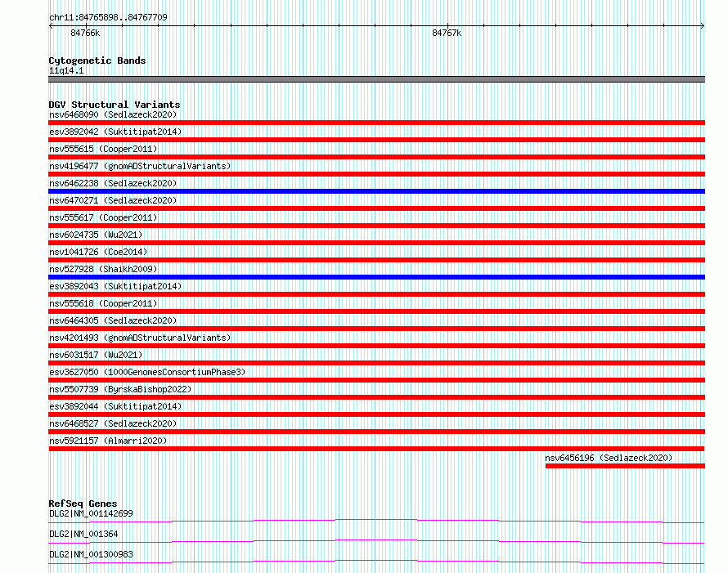Click the red bar of nsv6468090
This screenshot has width=728, height=573.
pyautogui.click(x=376, y=123)
